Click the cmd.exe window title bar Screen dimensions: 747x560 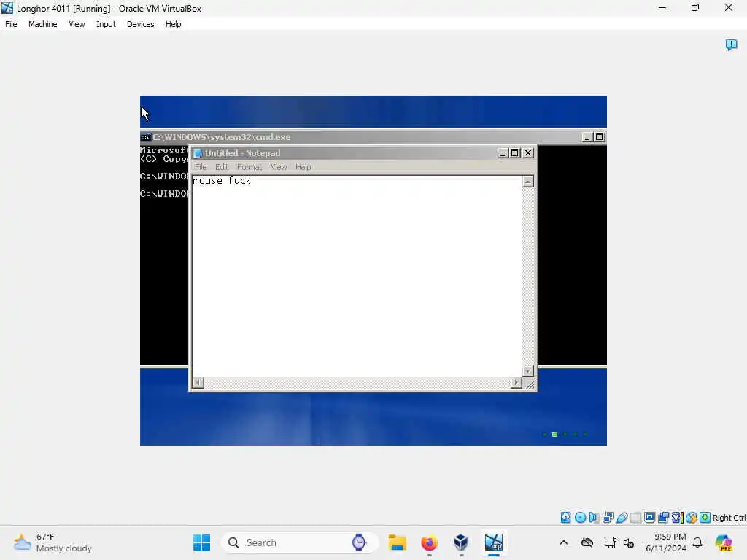(x=373, y=137)
